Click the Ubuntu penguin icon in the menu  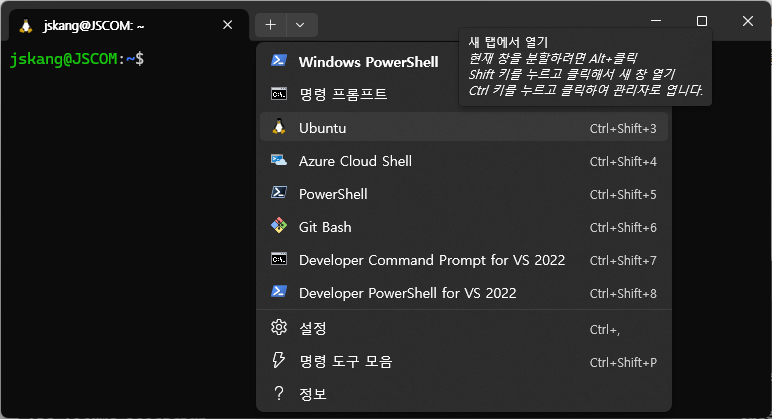tap(279, 127)
